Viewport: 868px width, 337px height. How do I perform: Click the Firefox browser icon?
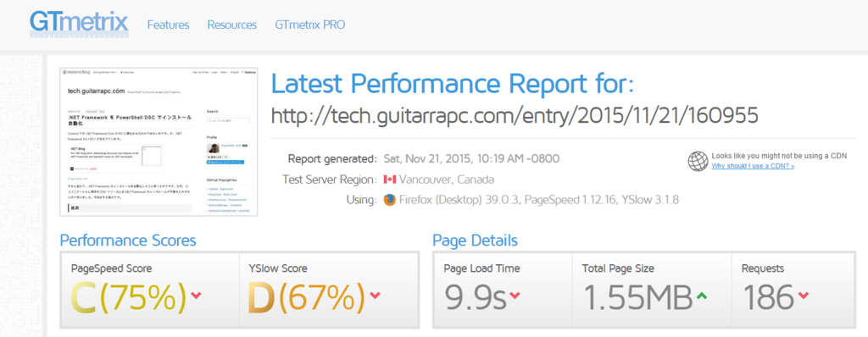390,200
